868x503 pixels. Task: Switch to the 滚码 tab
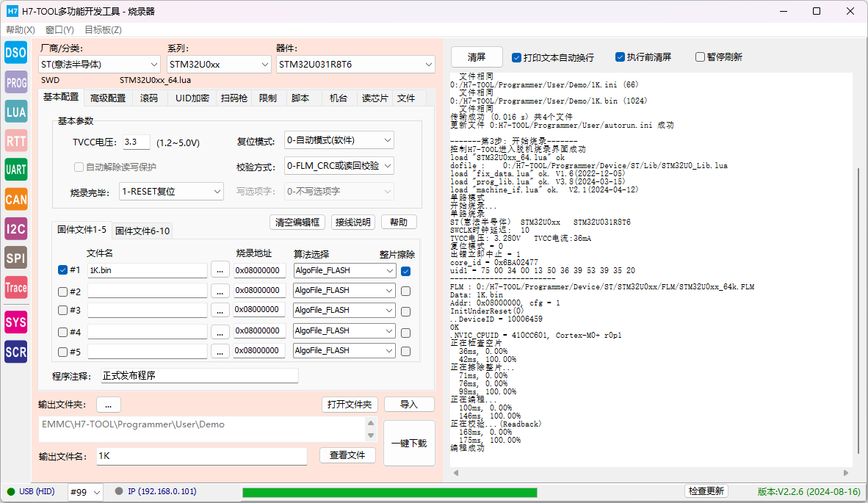click(149, 98)
